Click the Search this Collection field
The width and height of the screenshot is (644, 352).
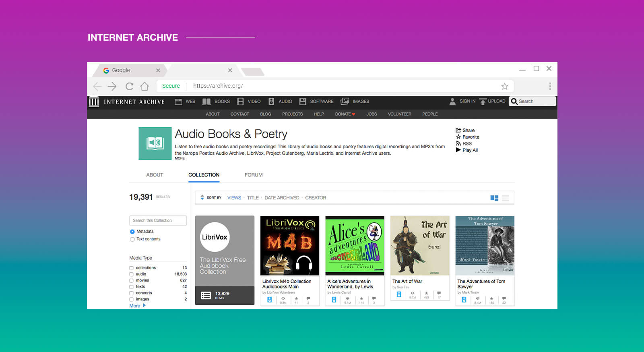(158, 220)
